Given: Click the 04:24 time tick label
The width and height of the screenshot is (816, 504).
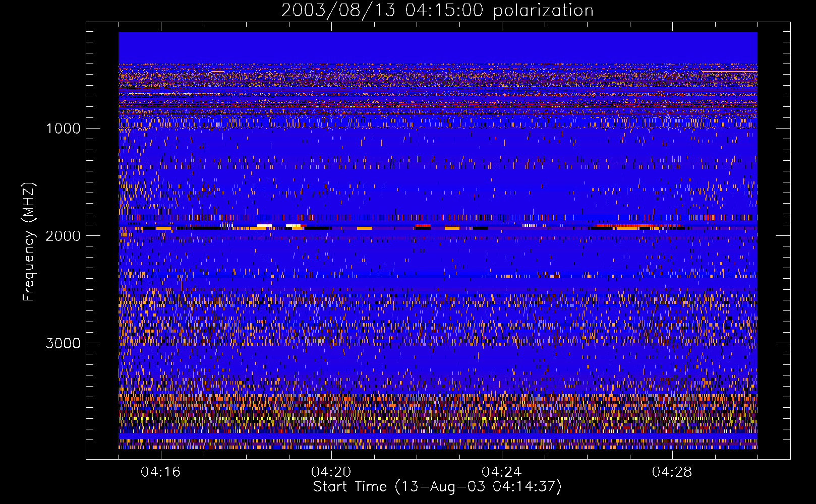Looking at the screenshot, I should coord(502,472).
